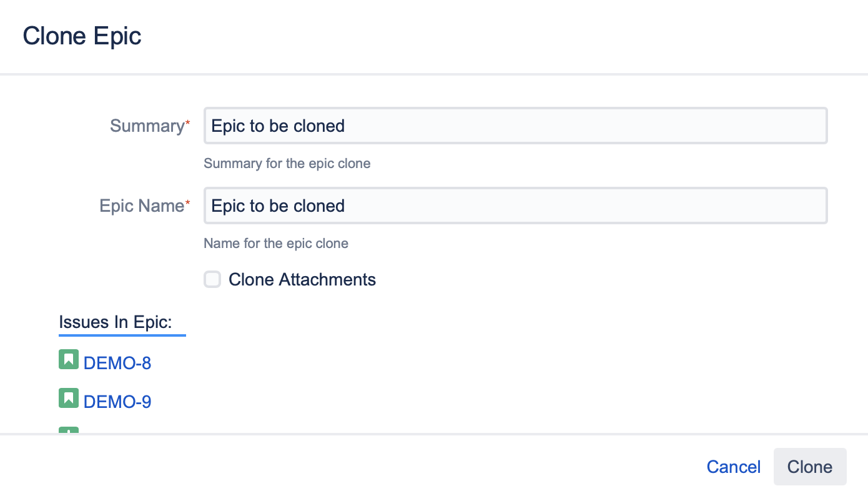This screenshot has width=868, height=496.
Task: Click the red asterisk next to Summary
Action: click(x=187, y=122)
